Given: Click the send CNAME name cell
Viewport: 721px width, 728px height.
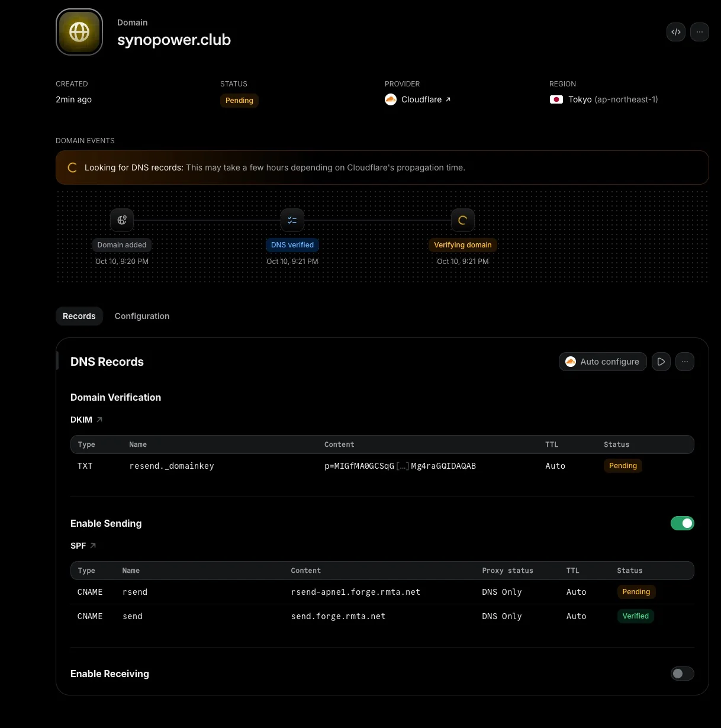Looking at the screenshot, I should (x=133, y=616).
